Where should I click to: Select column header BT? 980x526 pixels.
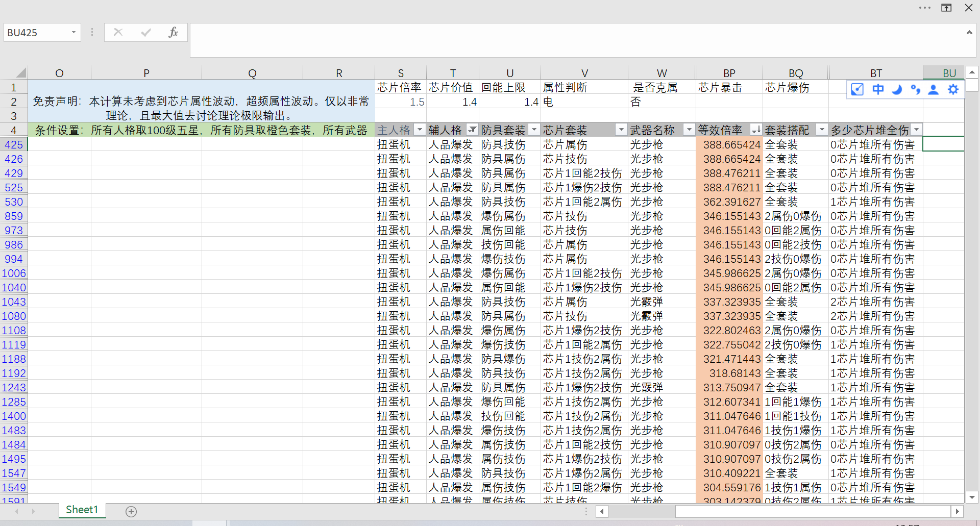(876, 73)
